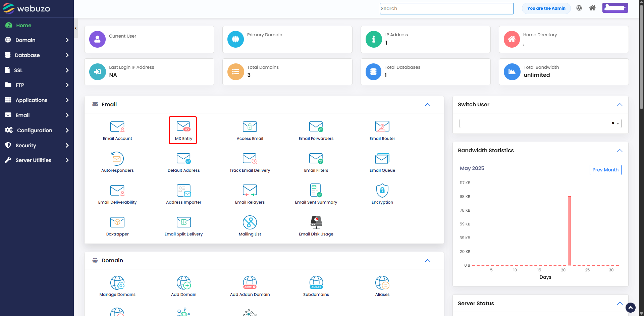The height and width of the screenshot is (316, 644).
Task: Collapse the Email panel chevron
Action: coord(428,105)
